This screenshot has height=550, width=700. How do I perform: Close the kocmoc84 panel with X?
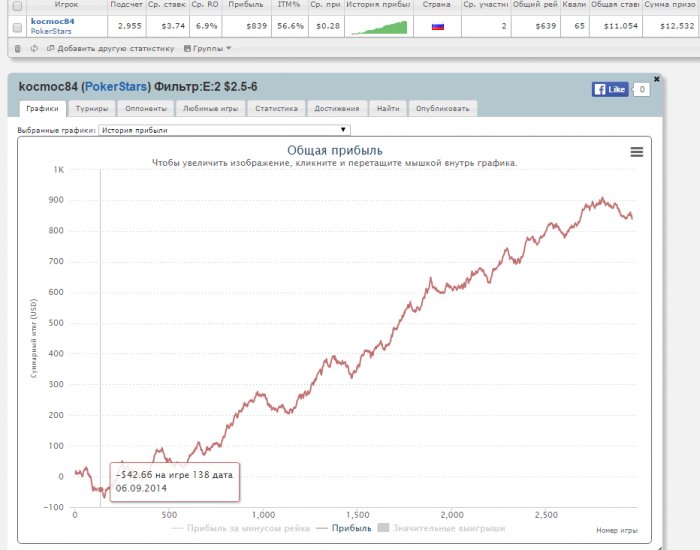coord(656,79)
